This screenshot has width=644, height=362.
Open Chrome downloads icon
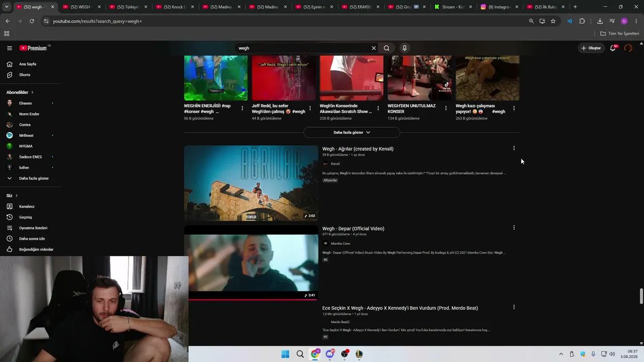(x=600, y=21)
